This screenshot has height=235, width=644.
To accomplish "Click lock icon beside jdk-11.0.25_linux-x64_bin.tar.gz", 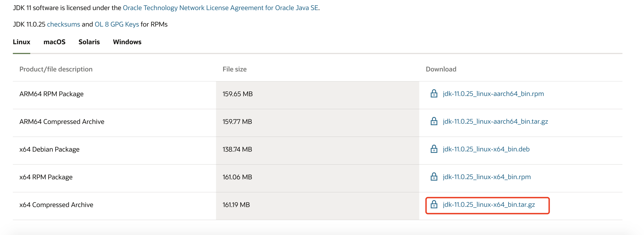I will point(434,205).
